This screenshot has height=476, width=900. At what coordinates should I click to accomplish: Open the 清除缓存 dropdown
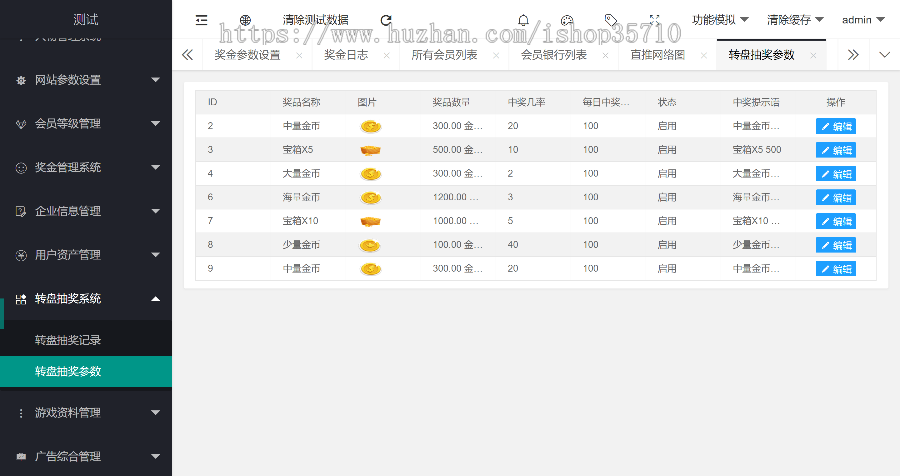click(796, 20)
